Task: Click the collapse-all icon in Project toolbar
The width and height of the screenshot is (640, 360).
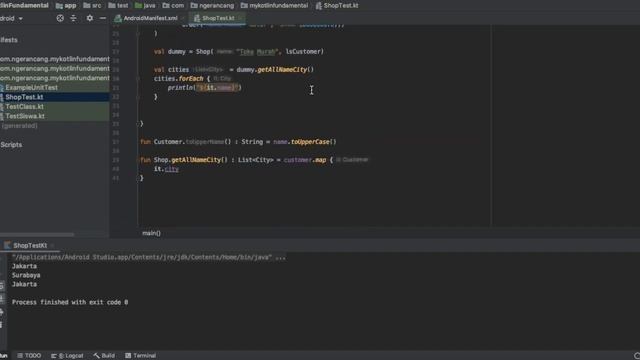Action: point(73,18)
